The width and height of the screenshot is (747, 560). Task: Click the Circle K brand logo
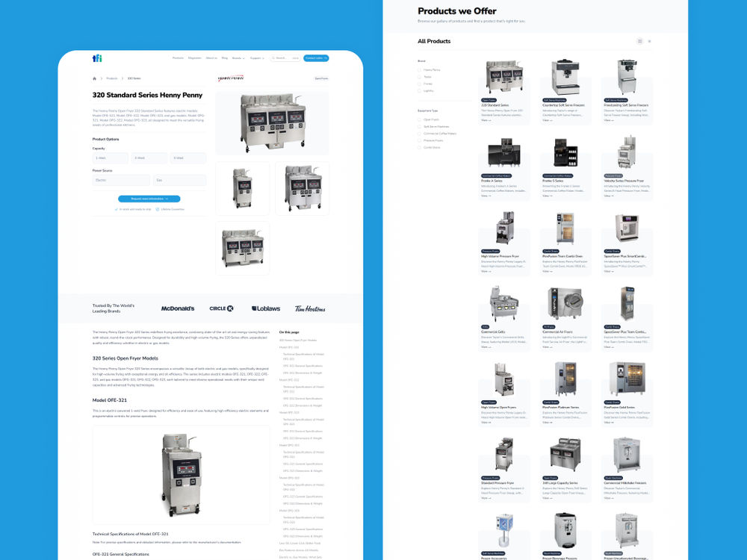click(x=222, y=308)
